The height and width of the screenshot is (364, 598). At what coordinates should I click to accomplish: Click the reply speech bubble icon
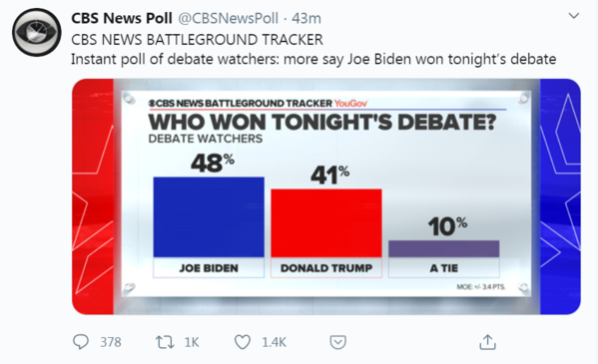coord(81,342)
